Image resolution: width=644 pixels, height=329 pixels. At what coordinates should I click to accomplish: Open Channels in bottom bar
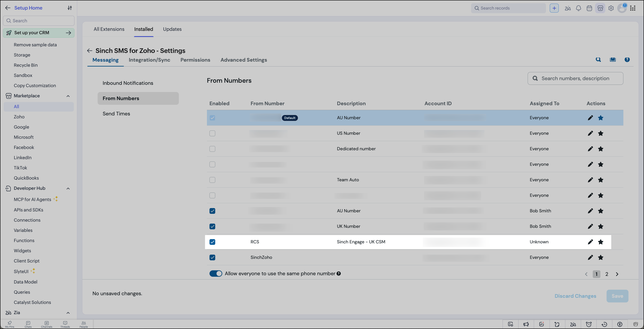click(47, 324)
